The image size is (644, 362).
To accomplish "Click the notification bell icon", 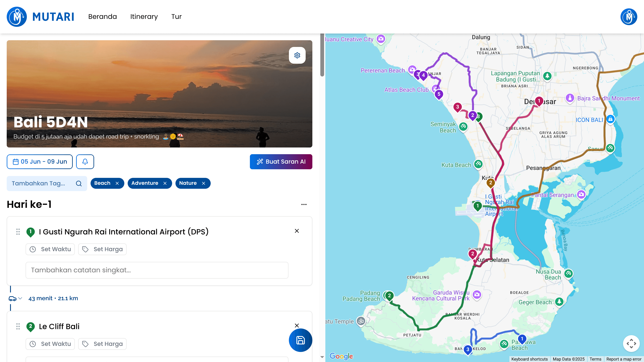I will pyautogui.click(x=85, y=162).
